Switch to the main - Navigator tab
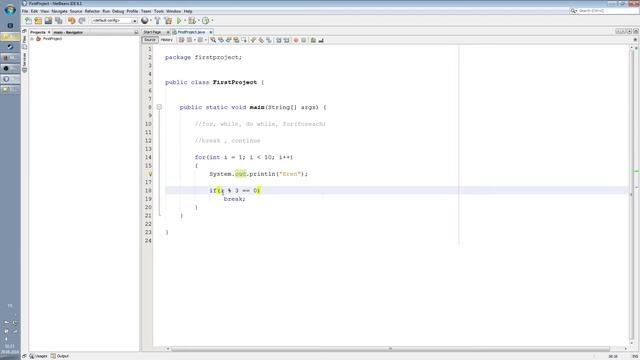 click(68, 32)
